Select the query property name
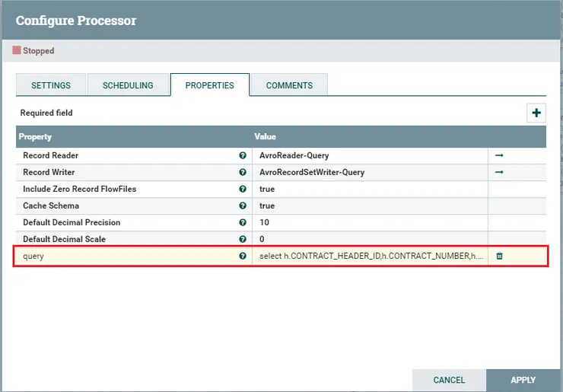The width and height of the screenshot is (563, 392). [33, 257]
